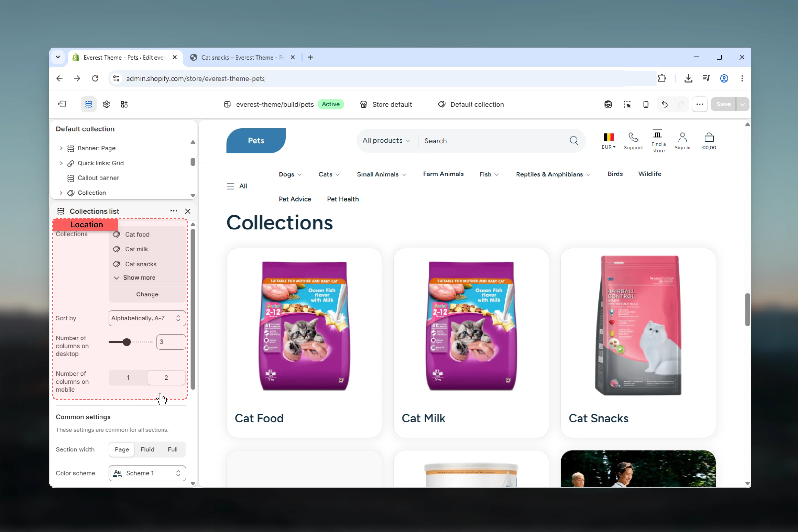Image resolution: width=798 pixels, height=532 pixels.
Task: Expand Show more collections
Action: coord(135,277)
